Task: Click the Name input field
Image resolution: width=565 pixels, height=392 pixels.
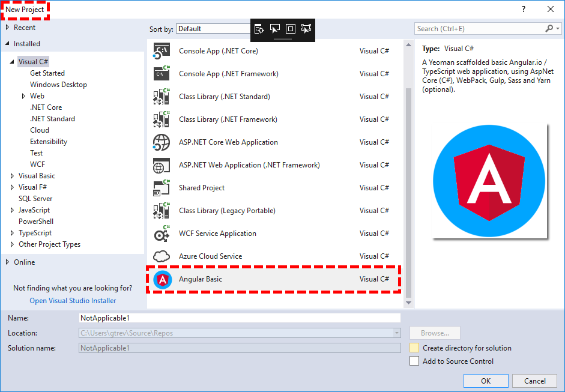Action: click(x=240, y=318)
